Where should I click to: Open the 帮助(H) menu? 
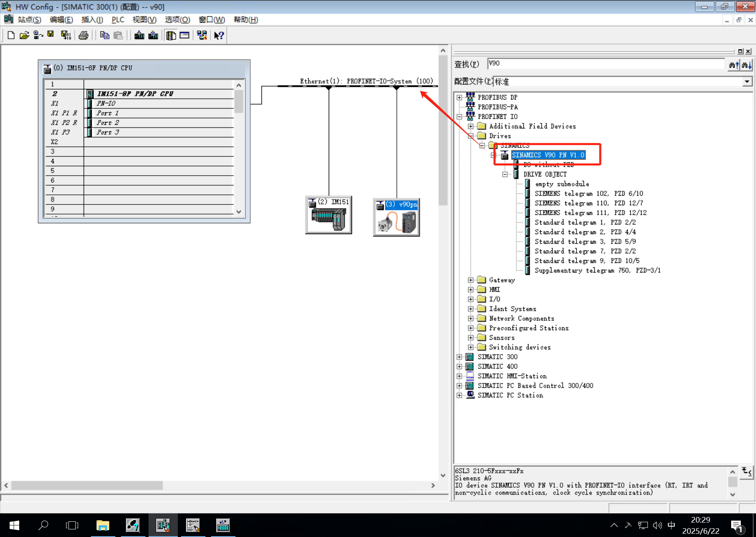245,20
